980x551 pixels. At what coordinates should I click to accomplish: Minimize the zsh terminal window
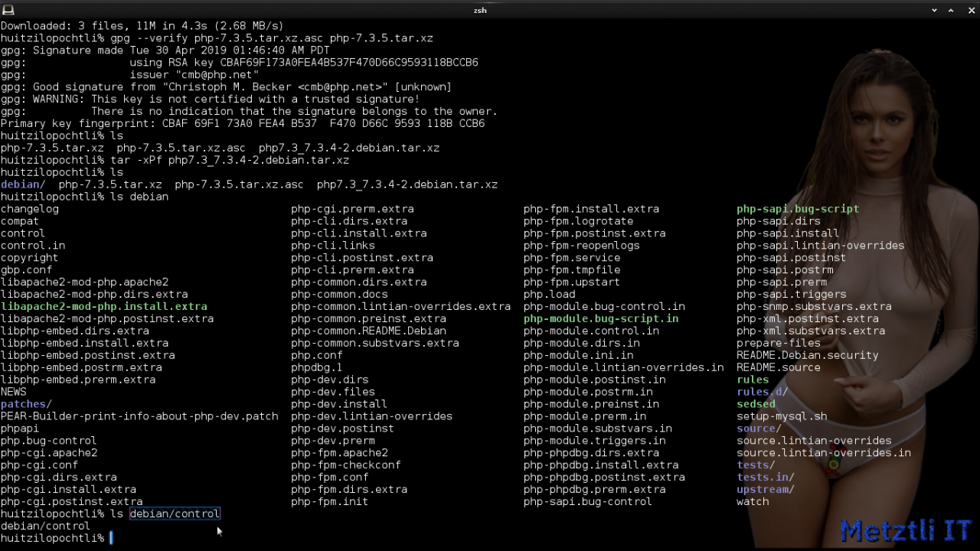pos(935,10)
